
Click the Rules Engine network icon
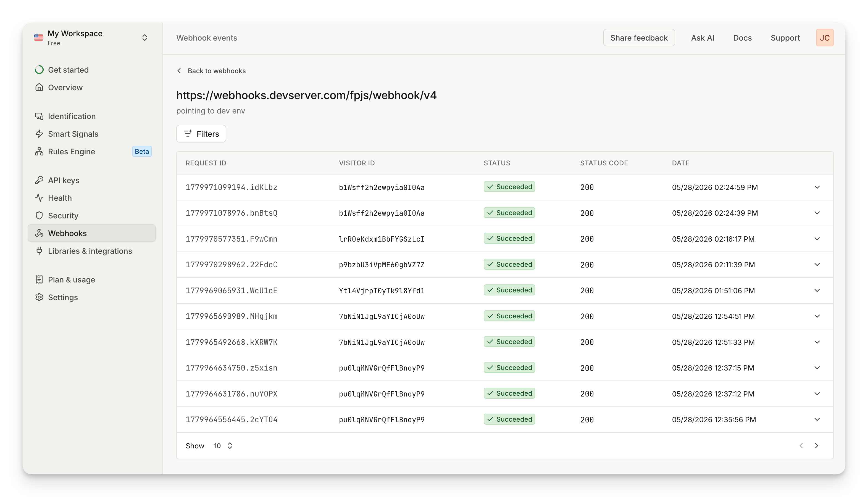[39, 152]
